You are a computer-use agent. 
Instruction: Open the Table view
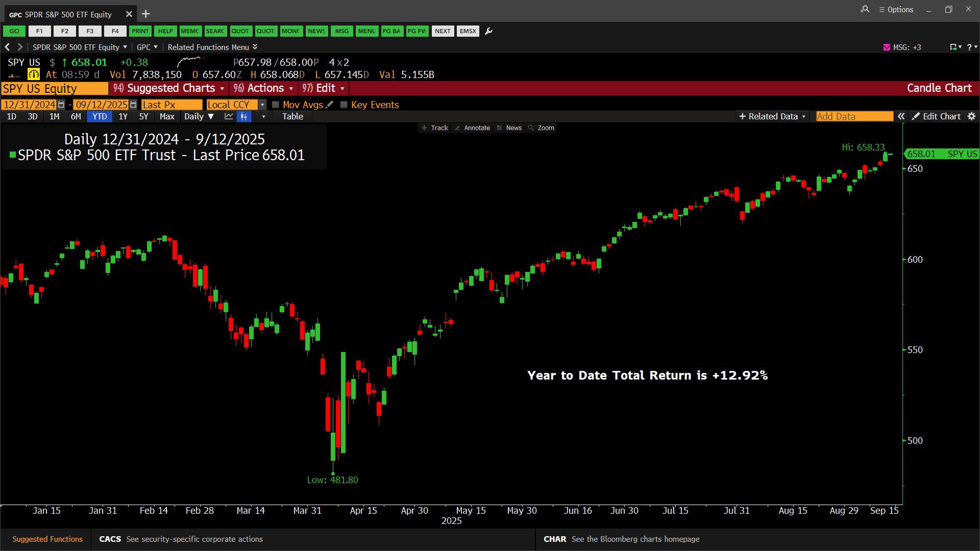tap(292, 116)
